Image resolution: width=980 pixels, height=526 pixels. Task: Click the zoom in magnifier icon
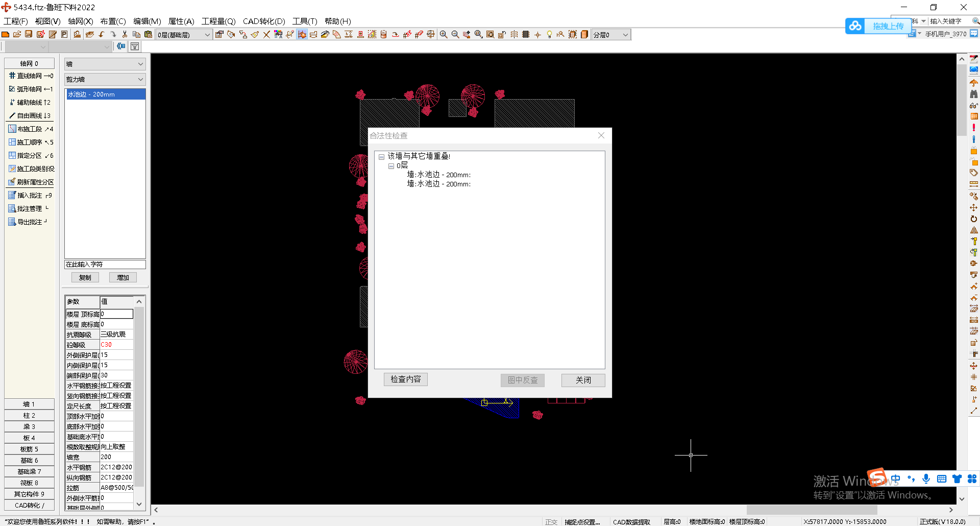click(x=444, y=34)
